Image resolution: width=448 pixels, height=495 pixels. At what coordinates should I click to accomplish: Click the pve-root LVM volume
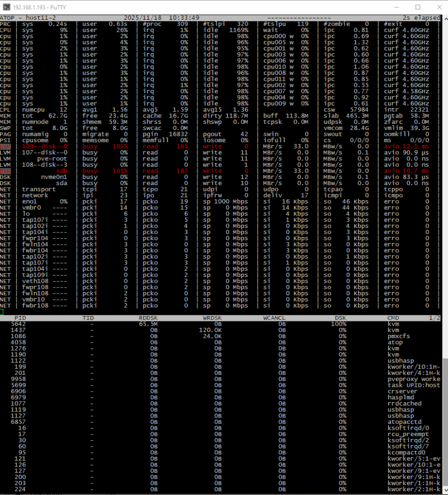click(x=53, y=159)
